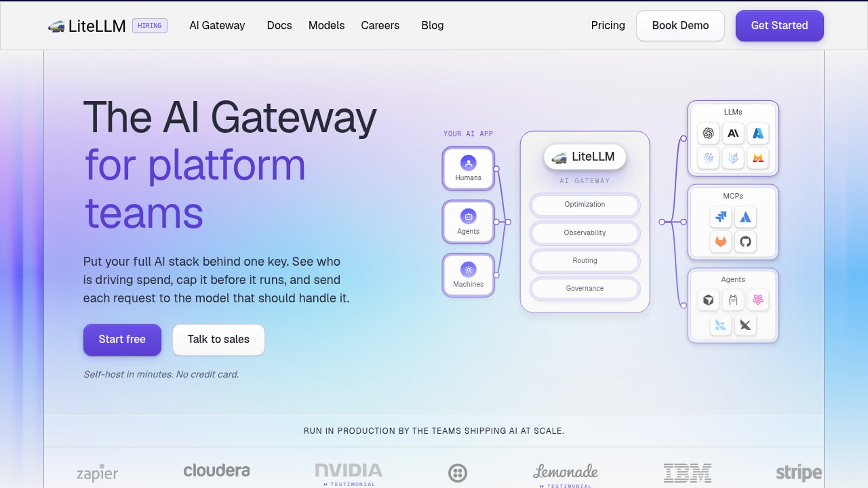Click the Lemonade logo

click(x=565, y=472)
